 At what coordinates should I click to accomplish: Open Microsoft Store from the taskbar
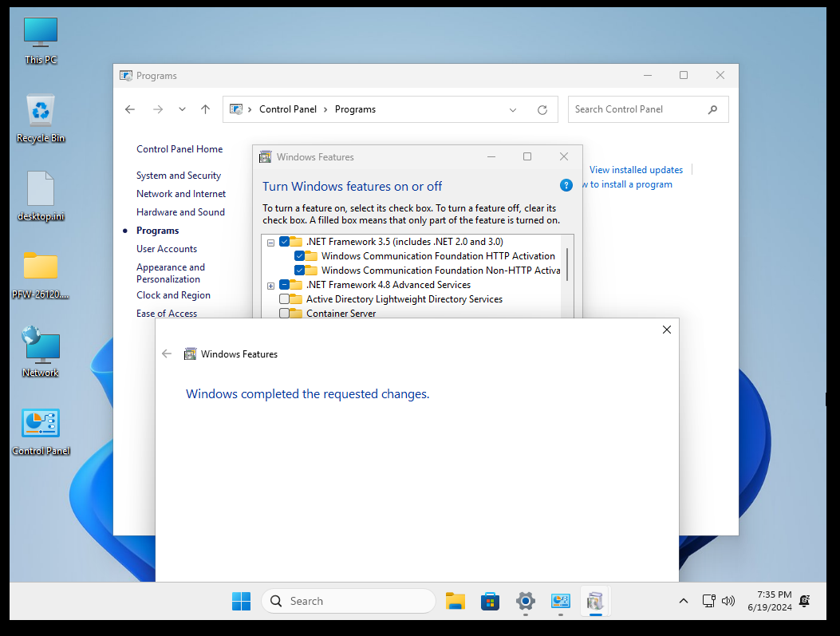pos(490,601)
